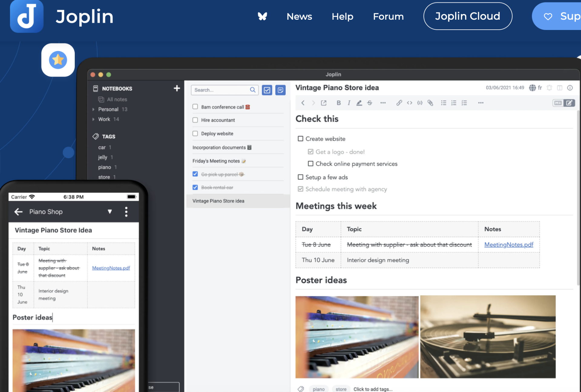Add a notebook with plus icon
Image resolution: width=581 pixels, height=392 pixels.
tap(177, 88)
